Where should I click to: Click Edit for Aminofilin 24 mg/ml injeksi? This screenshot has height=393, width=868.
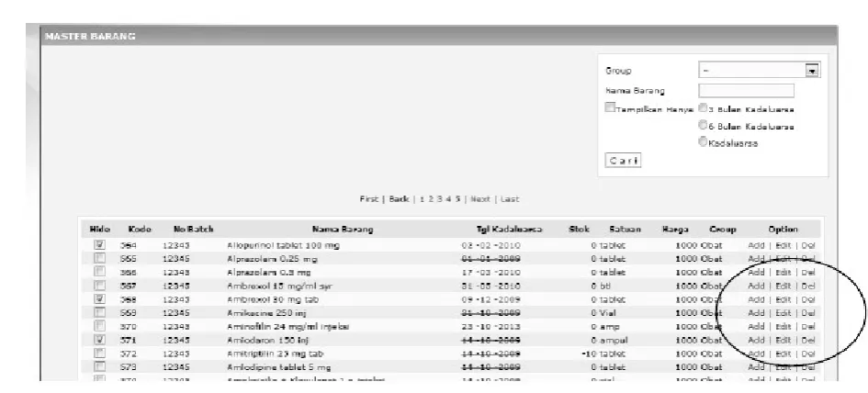(783, 327)
